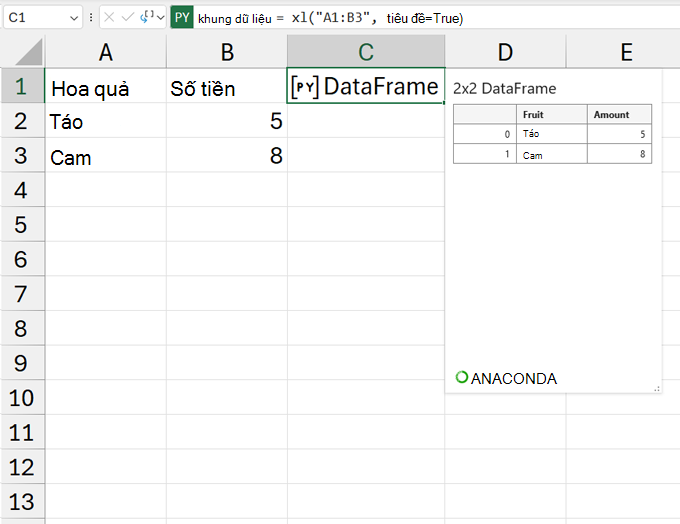Select row 11 header

[x=22, y=432]
